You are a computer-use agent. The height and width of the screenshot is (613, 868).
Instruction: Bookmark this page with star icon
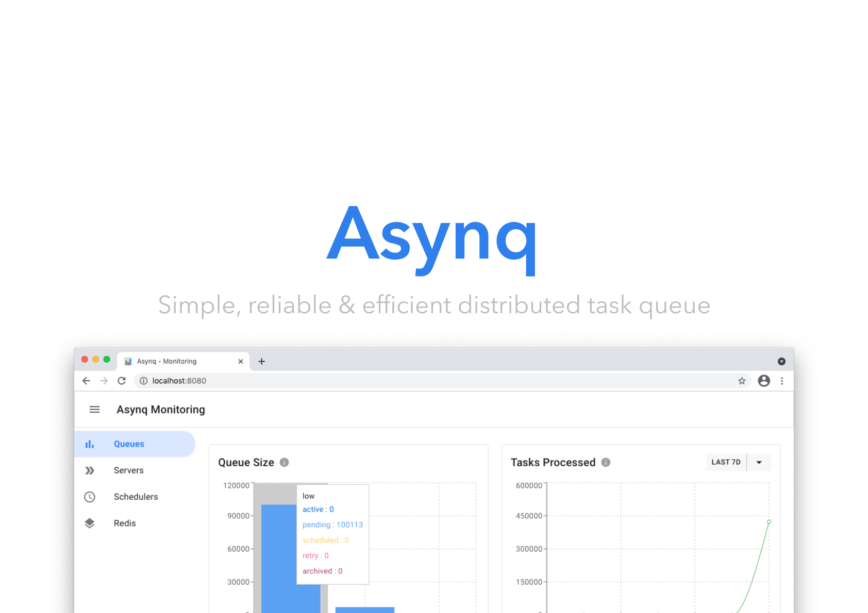point(742,381)
